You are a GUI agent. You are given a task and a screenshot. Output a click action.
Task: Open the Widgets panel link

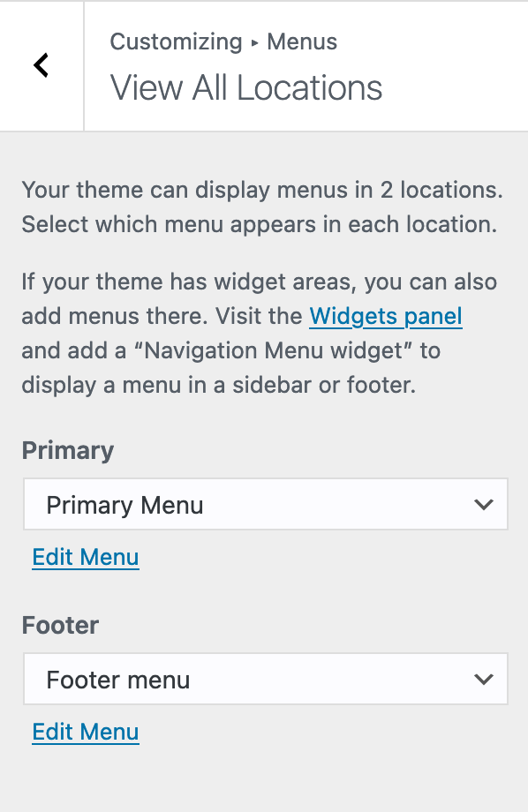pos(386,316)
